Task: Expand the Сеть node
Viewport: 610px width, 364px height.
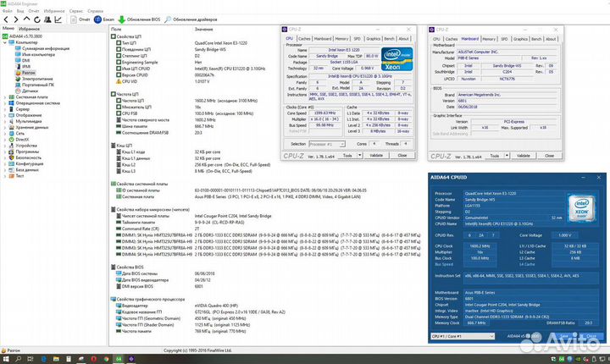Action: tap(5, 134)
